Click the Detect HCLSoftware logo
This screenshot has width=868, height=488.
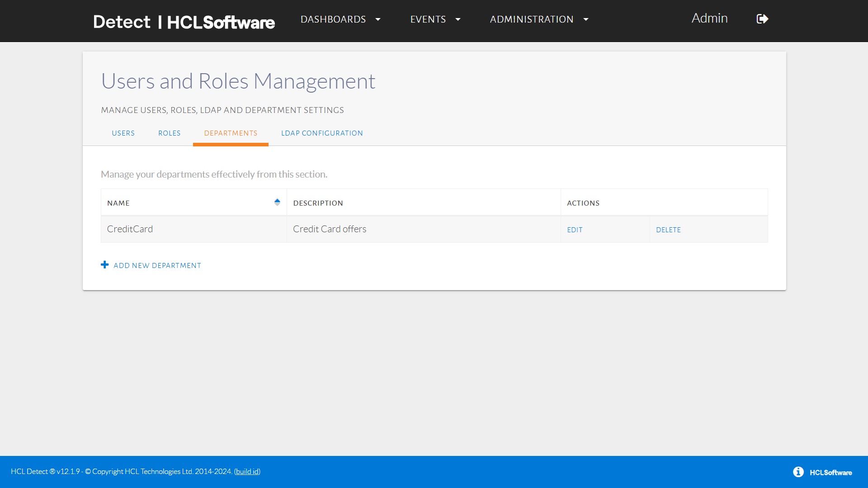click(184, 22)
